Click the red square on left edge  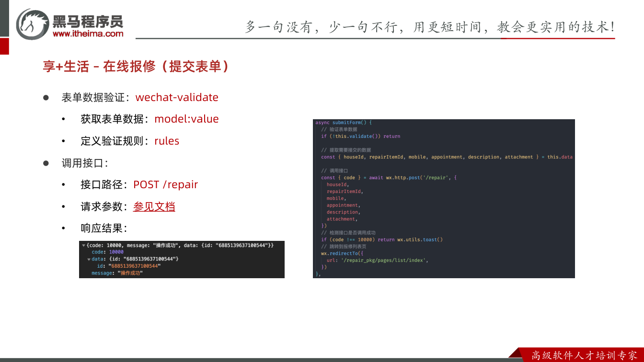(4, 46)
